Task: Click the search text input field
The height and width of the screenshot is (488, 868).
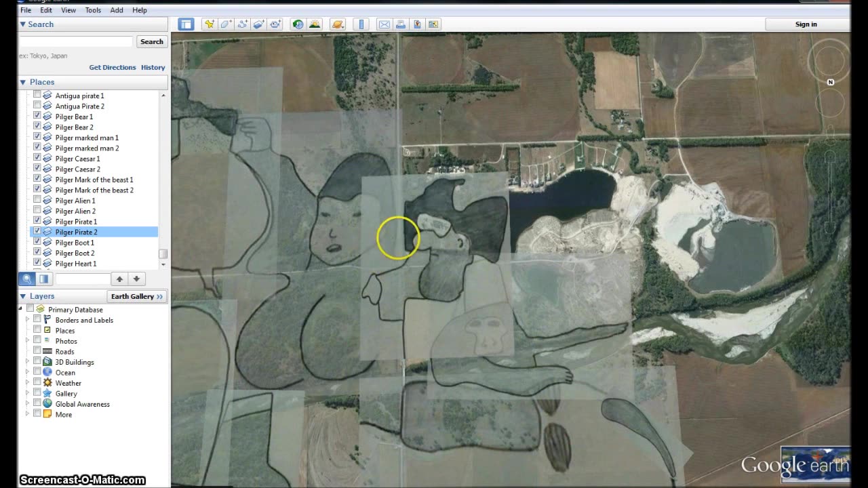Action: point(76,41)
